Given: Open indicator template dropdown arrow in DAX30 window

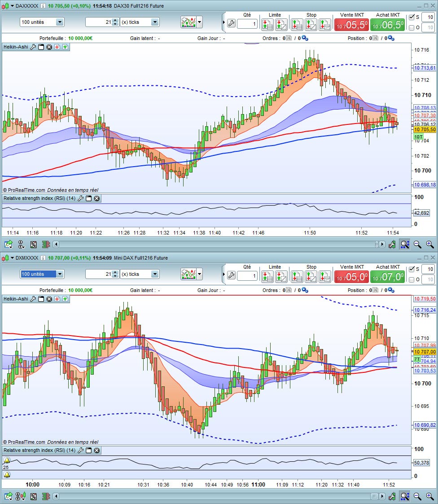Looking at the screenshot, I should (200, 22).
